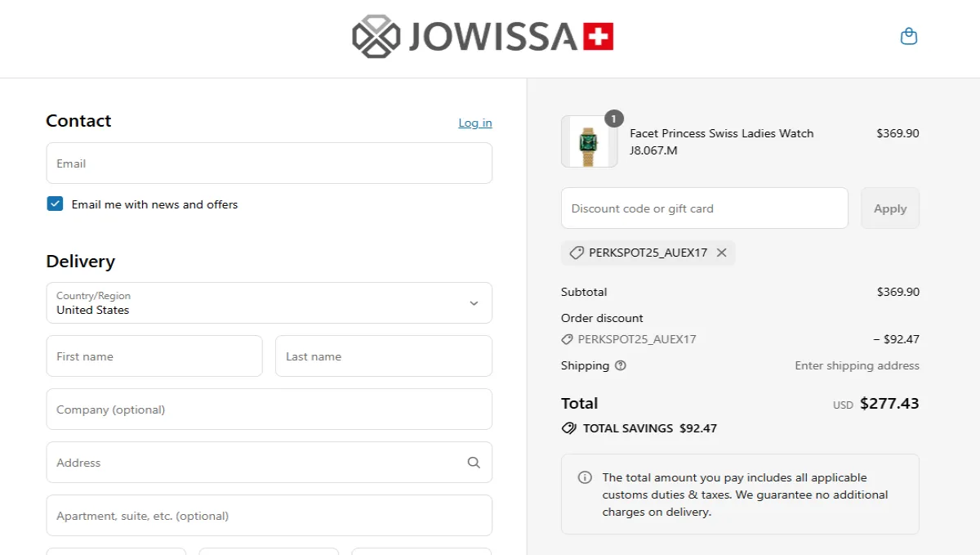980x555 pixels.
Task: Click the tag icon in discount chip
Action: coord(577,253)
